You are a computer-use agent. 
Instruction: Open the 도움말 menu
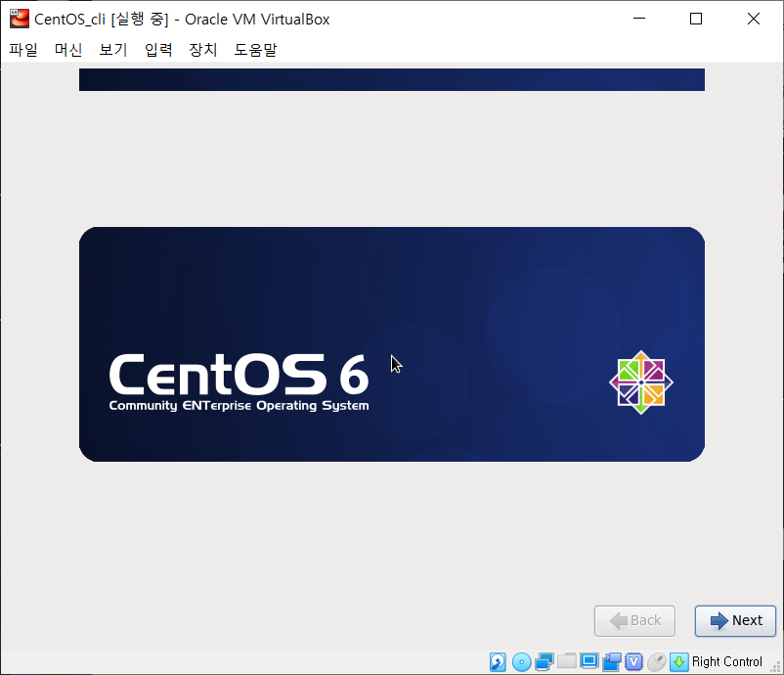255,50
